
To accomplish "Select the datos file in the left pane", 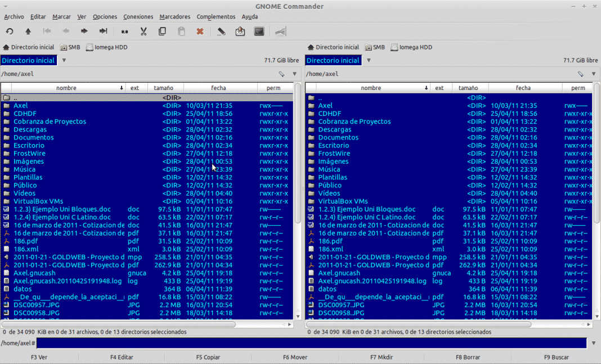I will tap(147, 289).
